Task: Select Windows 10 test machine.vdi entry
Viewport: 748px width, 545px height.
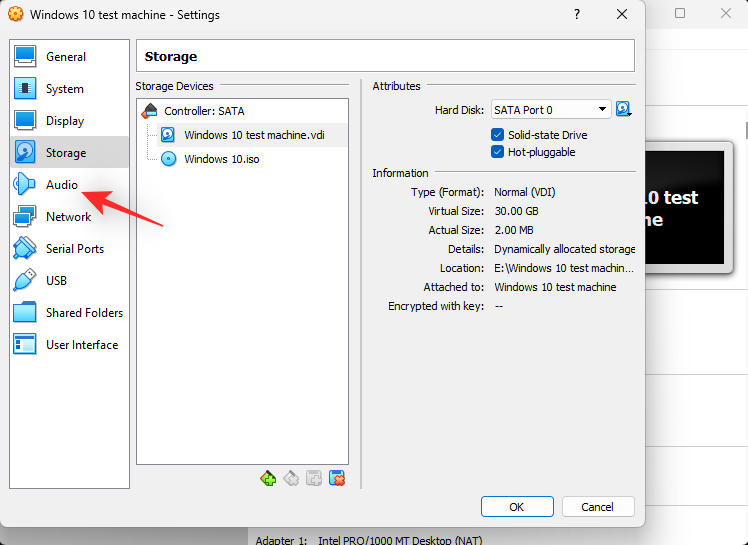Action: point(254,135)
